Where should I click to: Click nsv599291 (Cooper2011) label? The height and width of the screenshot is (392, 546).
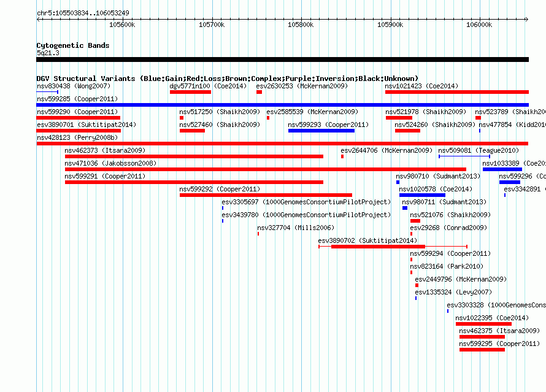[105, 176]
